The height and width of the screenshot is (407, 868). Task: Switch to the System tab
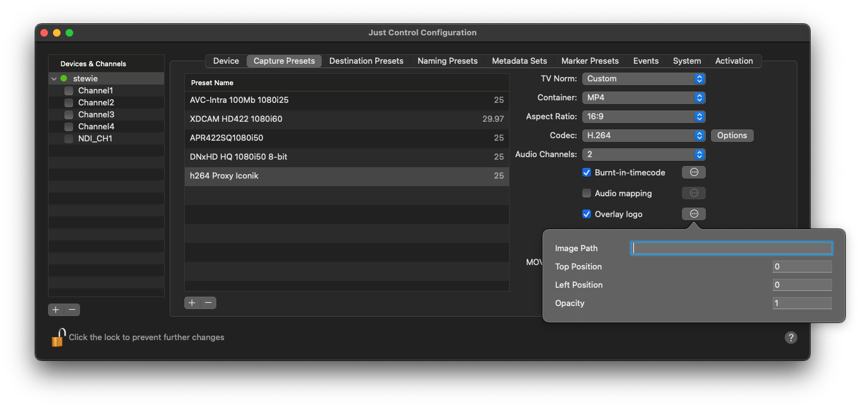pyautogui.click(x=687, y=61)
